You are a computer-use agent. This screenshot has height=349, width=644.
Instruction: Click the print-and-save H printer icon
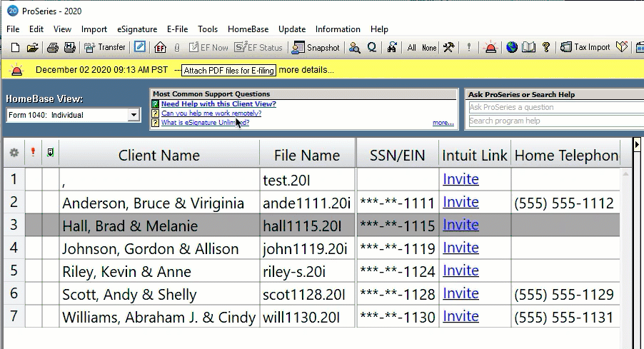70,48
